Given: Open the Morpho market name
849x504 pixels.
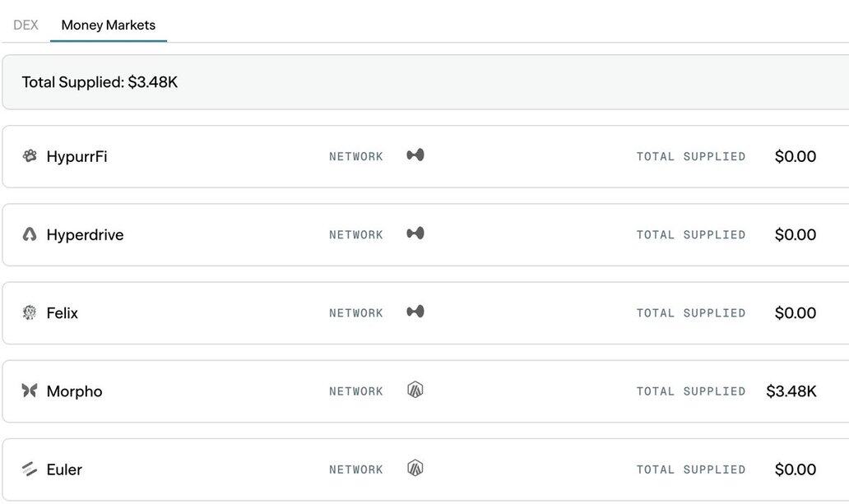Looking at the screenshot, I should [x=74, y=391].
